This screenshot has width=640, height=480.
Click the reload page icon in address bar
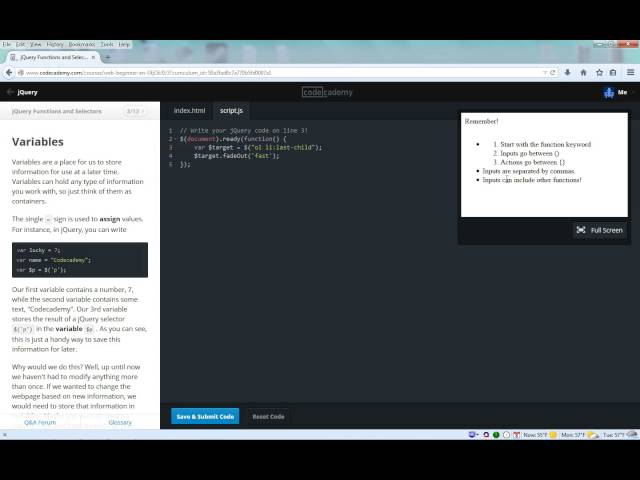(x=553, y=73)
